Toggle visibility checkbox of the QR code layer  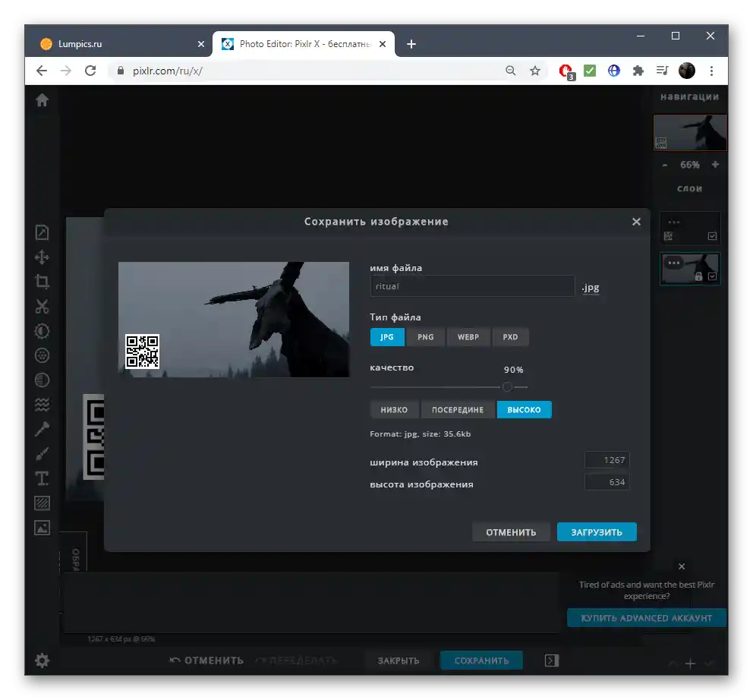coord(712,236)
